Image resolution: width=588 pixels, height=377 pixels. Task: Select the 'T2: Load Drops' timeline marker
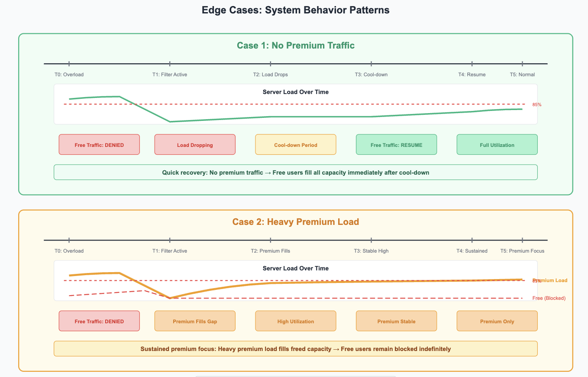pos(271,75)
